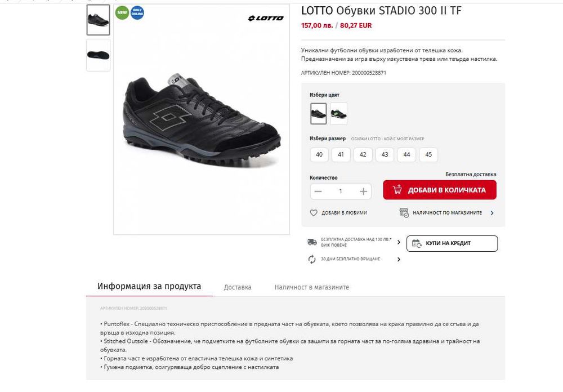Click the 30-day return arrows icon
Viewport: 563px width, 392px height.
(312, 259)
